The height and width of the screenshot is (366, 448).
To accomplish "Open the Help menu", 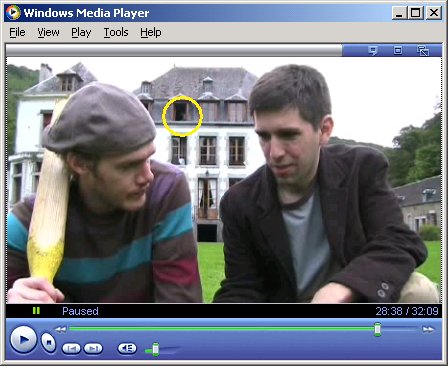I will coord(151,32).
